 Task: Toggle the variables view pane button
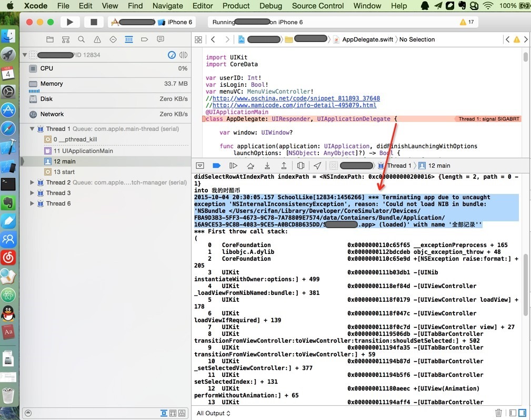513,413
